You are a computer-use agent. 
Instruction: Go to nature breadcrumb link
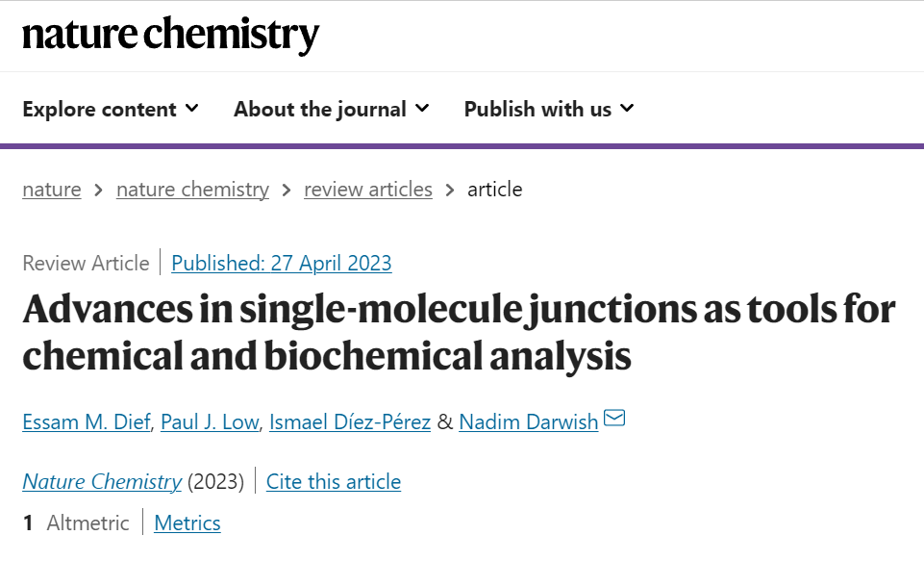tap(52, 190)
